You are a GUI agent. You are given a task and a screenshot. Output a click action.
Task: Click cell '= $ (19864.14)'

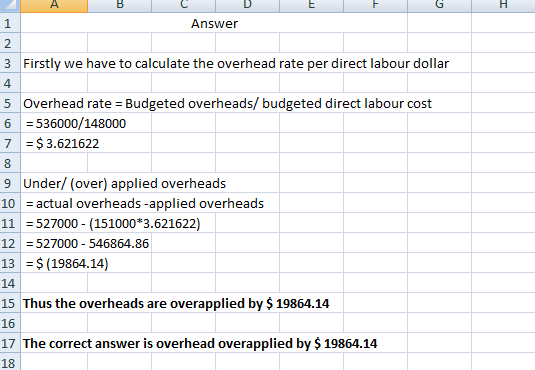coord(54,263)
